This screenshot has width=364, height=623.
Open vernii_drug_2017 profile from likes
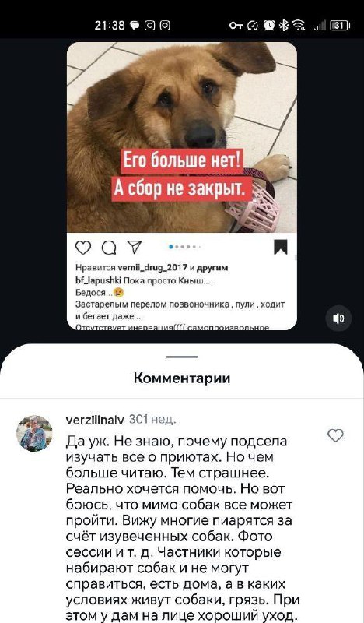coord(152,268)
